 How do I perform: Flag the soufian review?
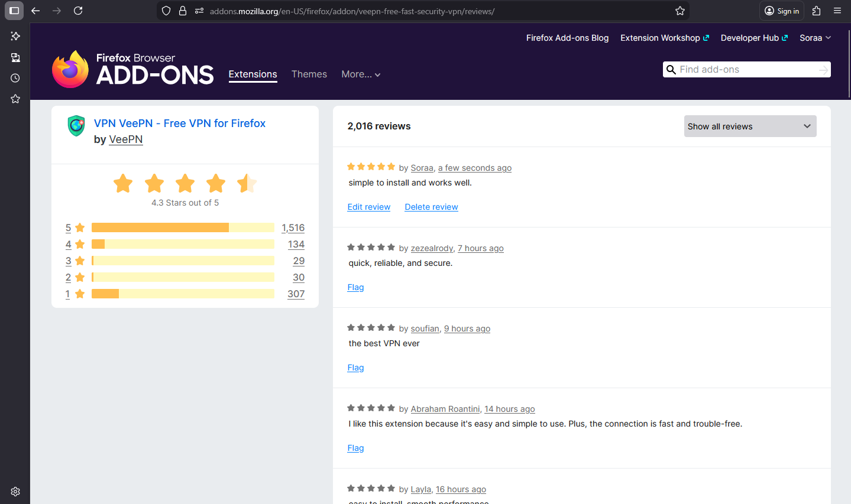[x=355, y=368]
